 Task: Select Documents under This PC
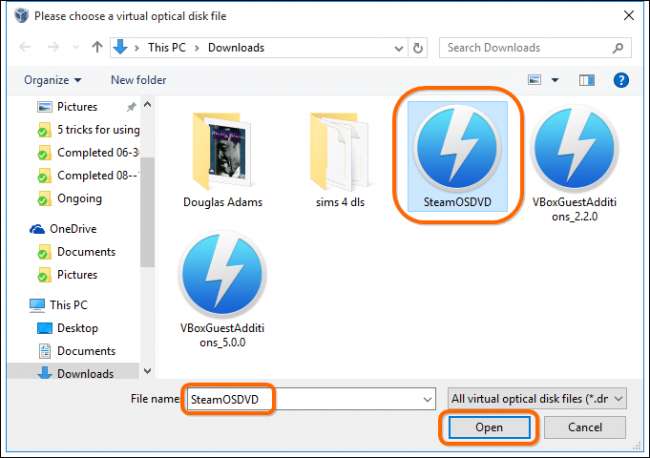76,351
